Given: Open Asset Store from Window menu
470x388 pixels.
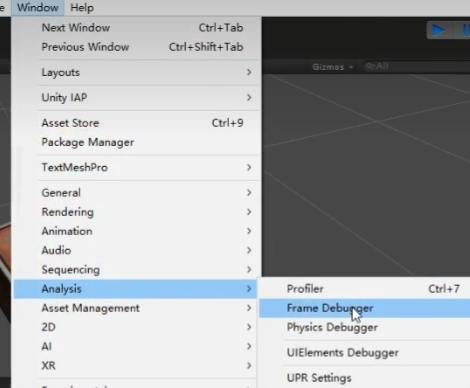Looking at the screenshot, I should (x=135, y=123).
